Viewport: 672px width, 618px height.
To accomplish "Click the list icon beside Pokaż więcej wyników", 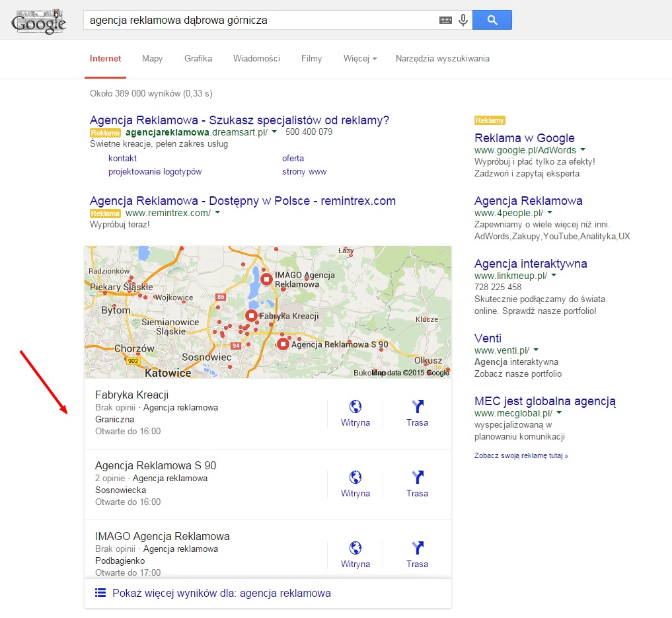I will click(100, 593).
